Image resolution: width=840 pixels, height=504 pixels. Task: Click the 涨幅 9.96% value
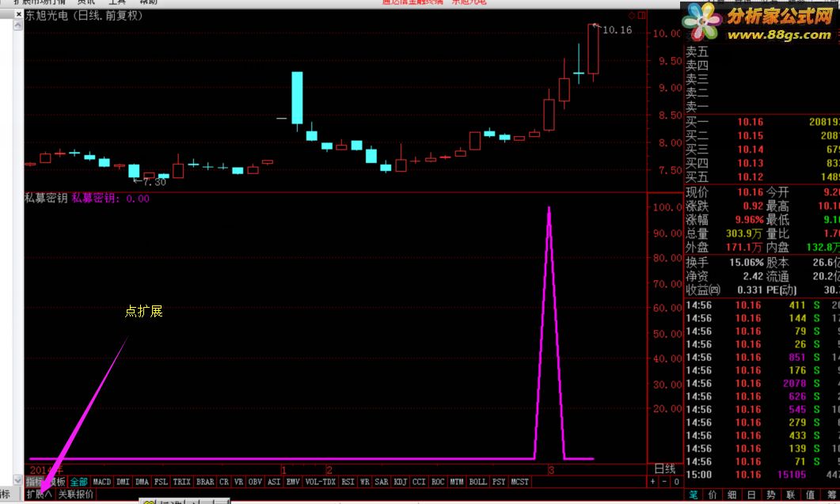coord(750,220)
